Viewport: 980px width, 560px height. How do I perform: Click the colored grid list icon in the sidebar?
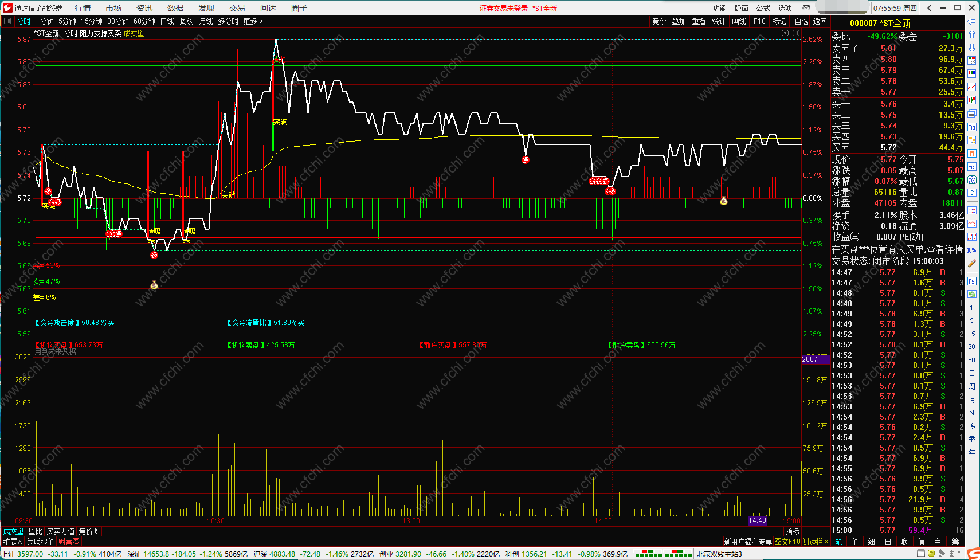(x=971, y=74)
